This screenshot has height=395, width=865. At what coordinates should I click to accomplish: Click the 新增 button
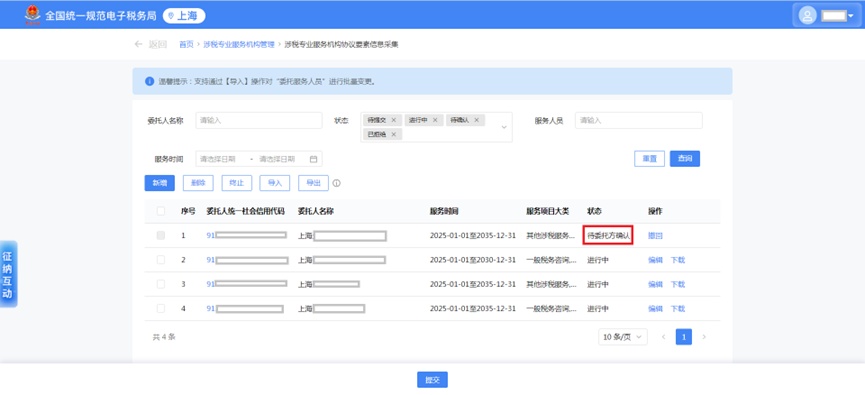point(159,183)
